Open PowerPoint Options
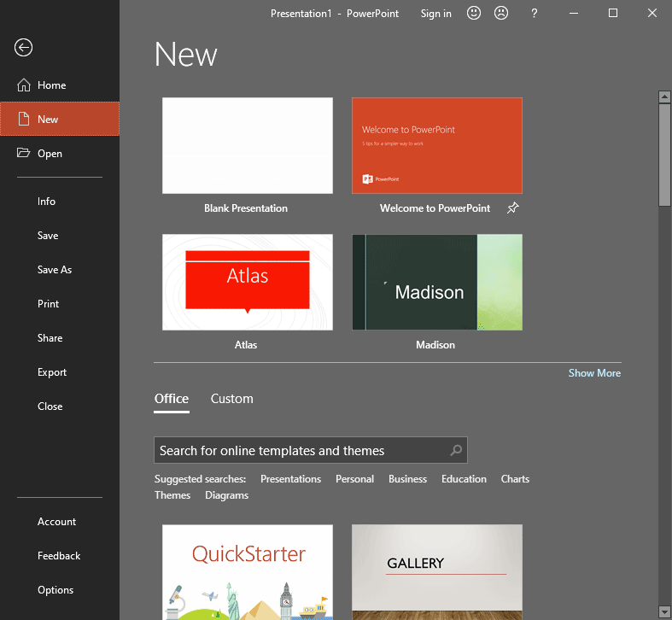The width and height of the screenshot is (672, 620). point(56,590)
